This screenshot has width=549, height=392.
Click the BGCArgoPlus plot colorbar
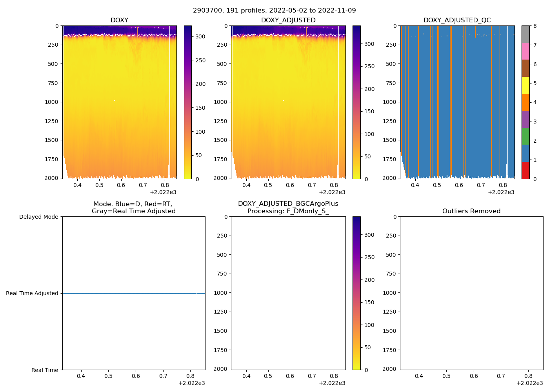(356, 293)
